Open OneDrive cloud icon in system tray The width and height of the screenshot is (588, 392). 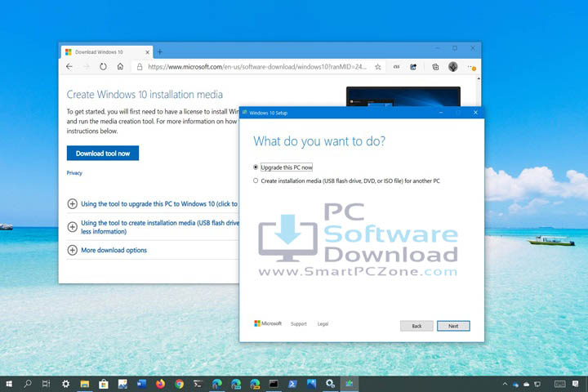point(526,384)
